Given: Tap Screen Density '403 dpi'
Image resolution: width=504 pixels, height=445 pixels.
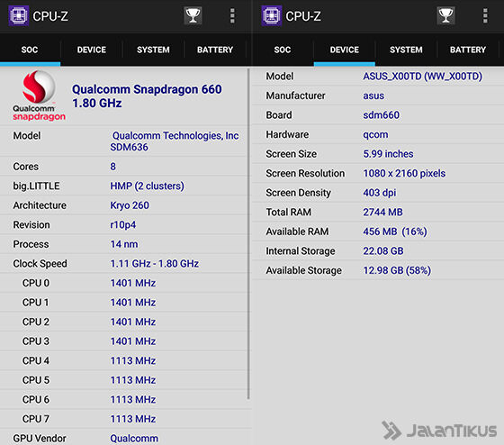Looking at the screenshot, I should coord(380,193).
